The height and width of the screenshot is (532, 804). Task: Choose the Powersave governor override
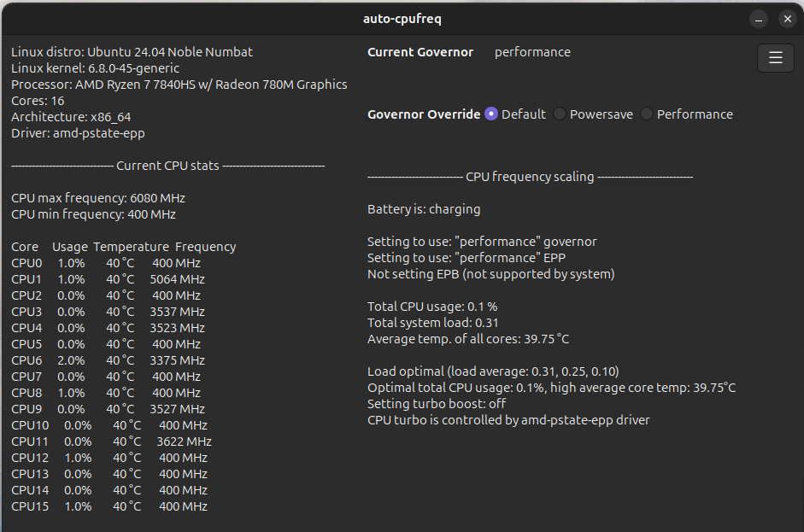pyautogui.click(x=560, y=114)
